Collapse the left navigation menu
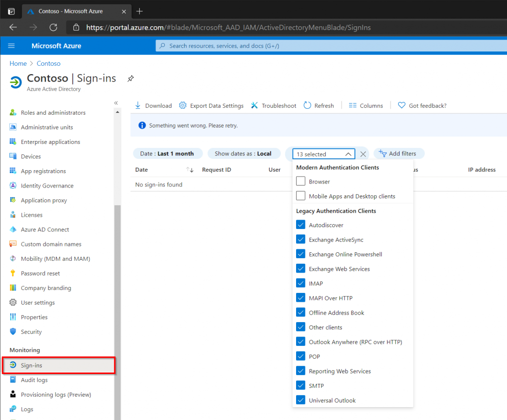 (x=116, y=103)
